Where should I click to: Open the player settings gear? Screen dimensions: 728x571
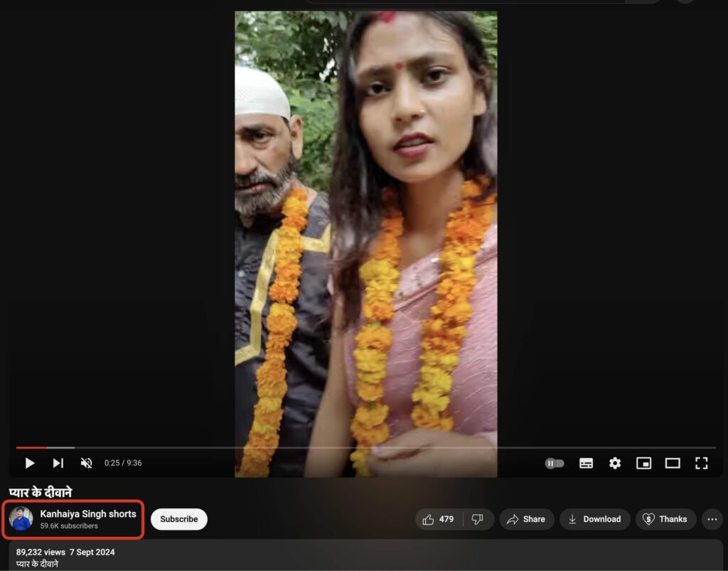(615, 463)
